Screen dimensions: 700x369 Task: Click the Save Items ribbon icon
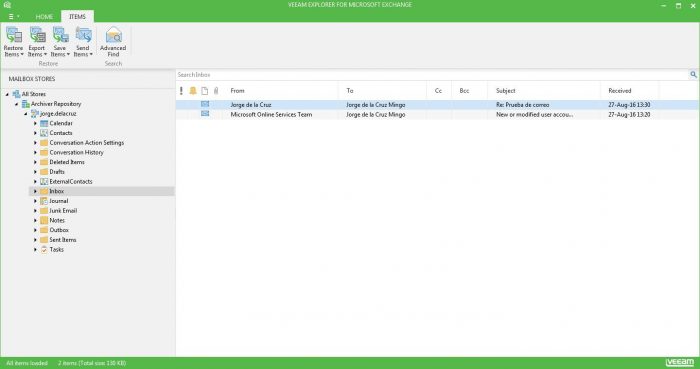click(x=60, y=35)
